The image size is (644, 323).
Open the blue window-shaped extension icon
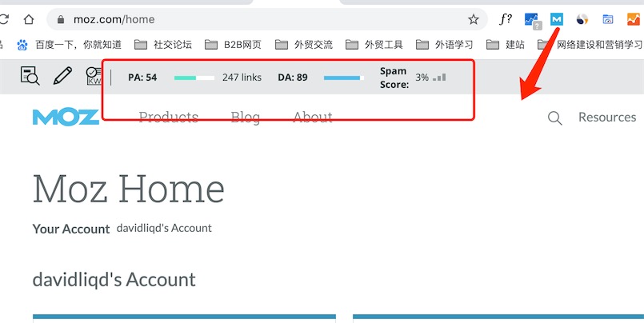click(x=607, y=19)
